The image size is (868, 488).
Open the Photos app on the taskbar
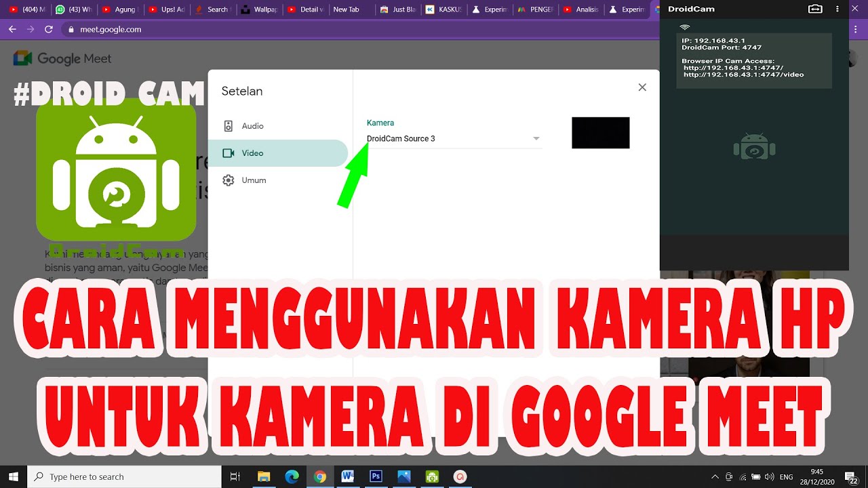pyautogui.click(x=403, y=476)
